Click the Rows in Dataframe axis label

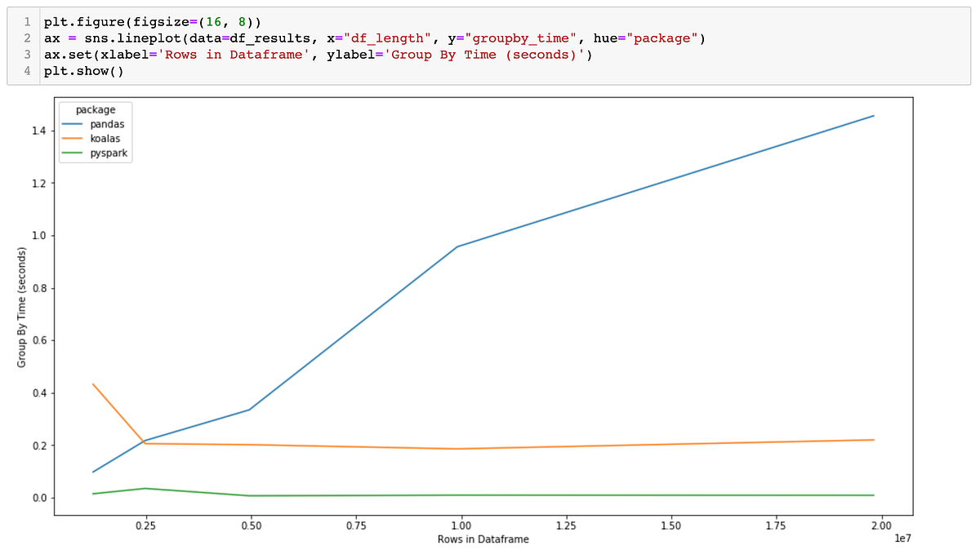[483, 539]
